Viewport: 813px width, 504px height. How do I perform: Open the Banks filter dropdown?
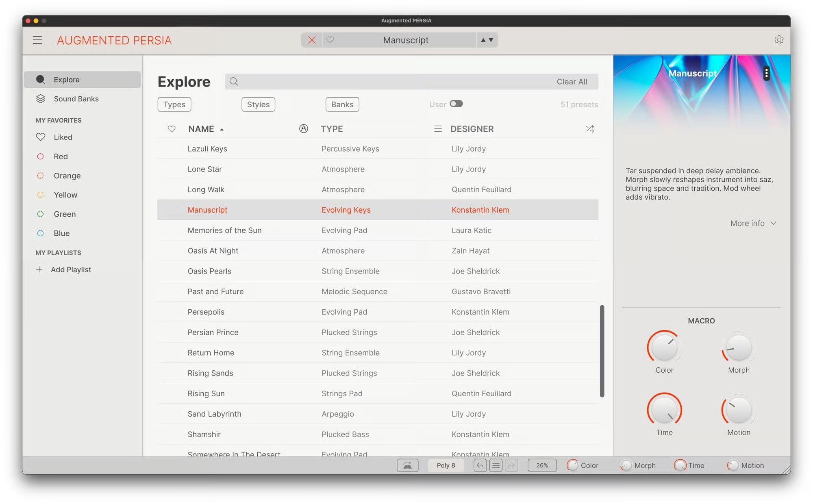click(342, 104)
